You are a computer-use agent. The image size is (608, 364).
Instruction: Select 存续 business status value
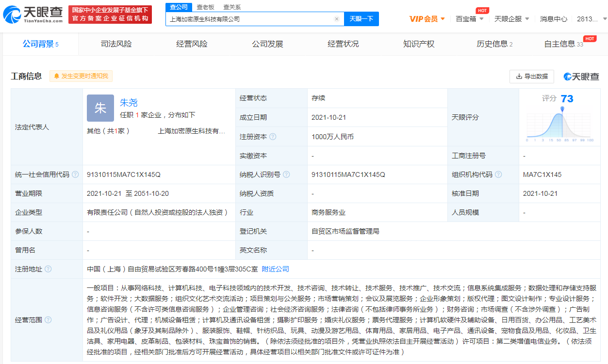click(x=318, y=98)
